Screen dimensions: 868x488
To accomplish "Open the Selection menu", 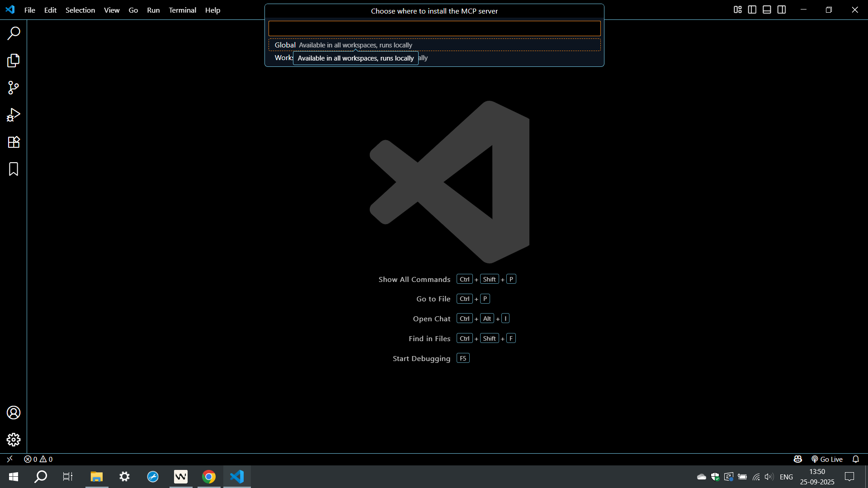I will pyautogui.click(x=80, y=10).
